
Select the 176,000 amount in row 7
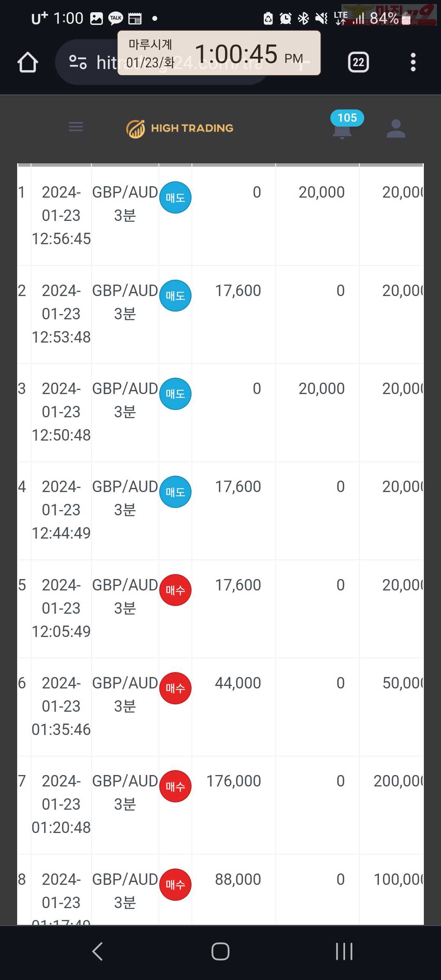234,781
